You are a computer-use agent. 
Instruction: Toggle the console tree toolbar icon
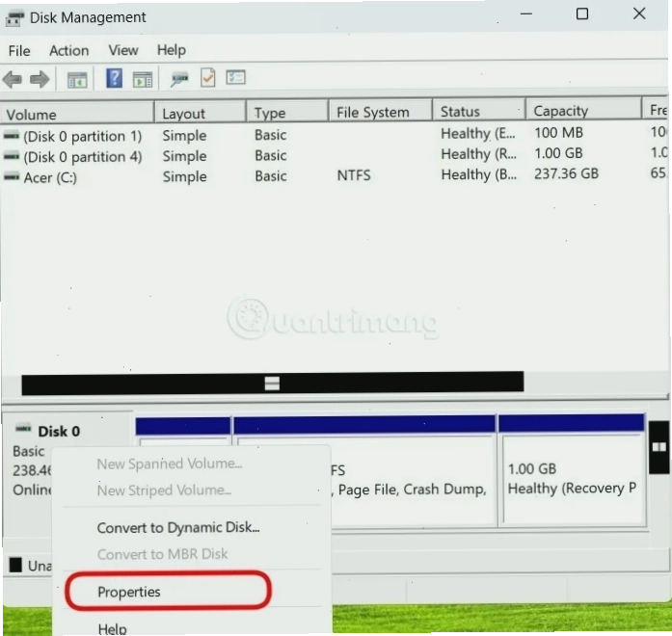(x=77, y=79)
